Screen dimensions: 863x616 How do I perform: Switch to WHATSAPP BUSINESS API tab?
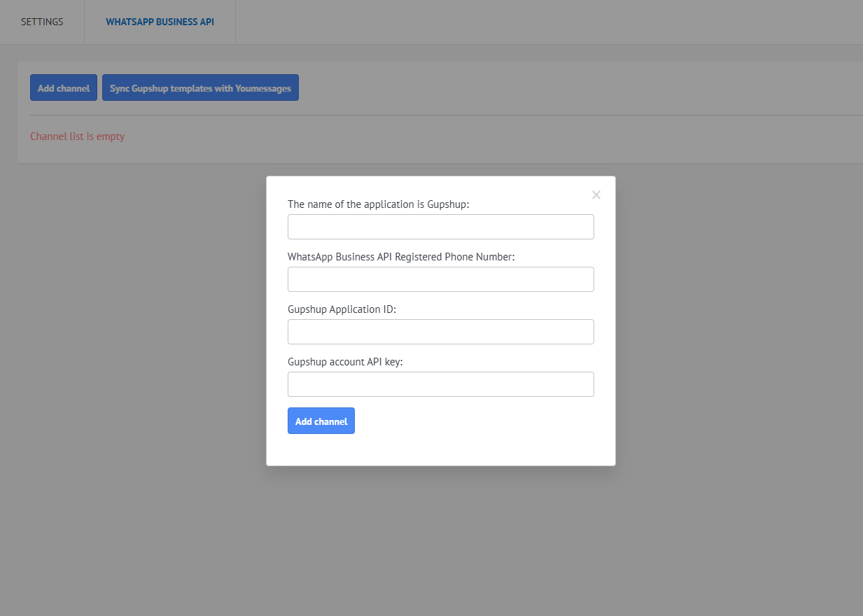click(x=160, y=22)
